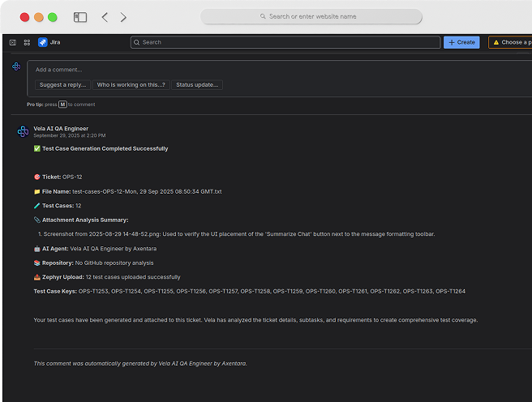Screen dimensions: 532x402
Task: Select Who is working on this suggestion
Action: [x=131, y=85]
